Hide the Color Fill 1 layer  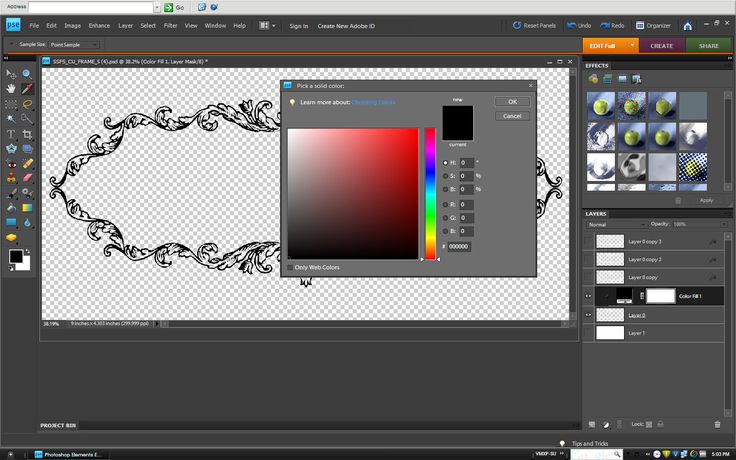[x=589, y=296]
